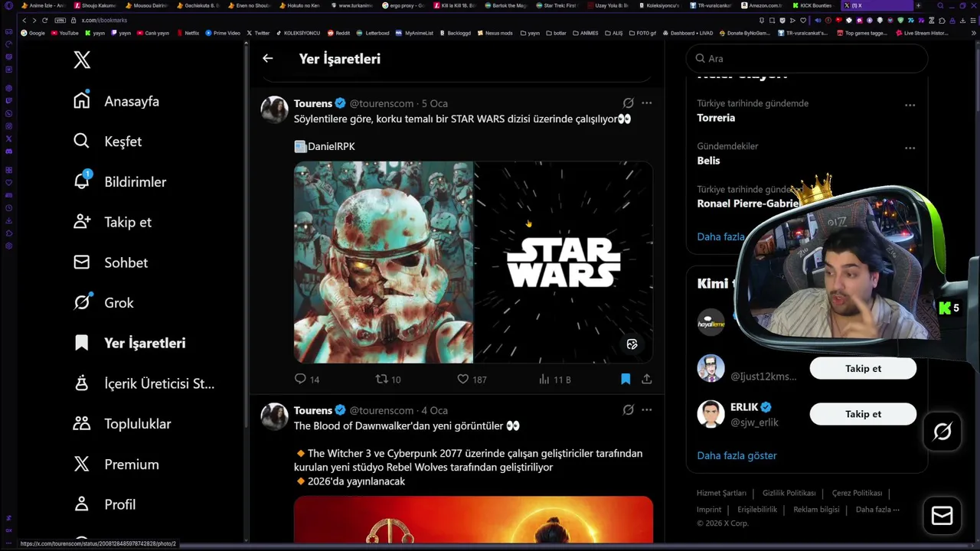Open the X logo home link

(x=82, y=60)
